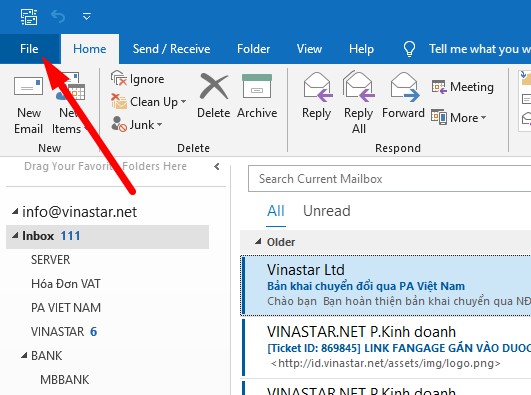Switch to the Home ribbon tab

90,49
